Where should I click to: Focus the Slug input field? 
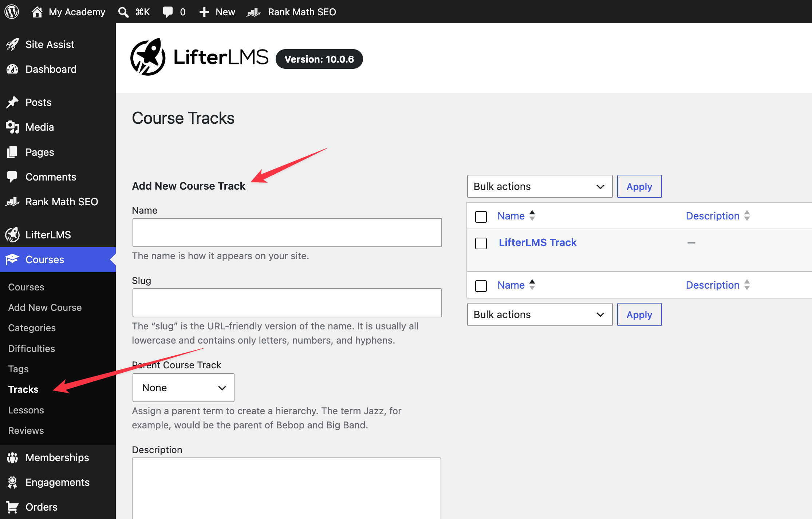click(x=287, y=303)
